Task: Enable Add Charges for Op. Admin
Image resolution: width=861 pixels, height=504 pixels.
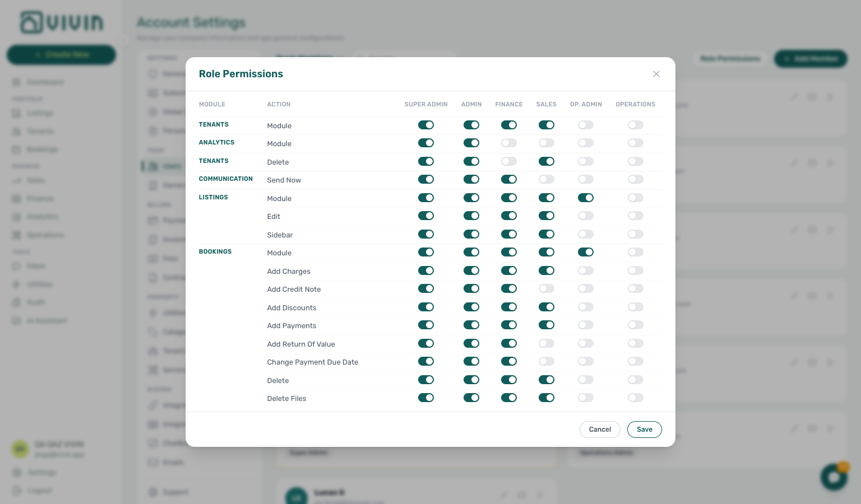Action: [x=586, y=270]
